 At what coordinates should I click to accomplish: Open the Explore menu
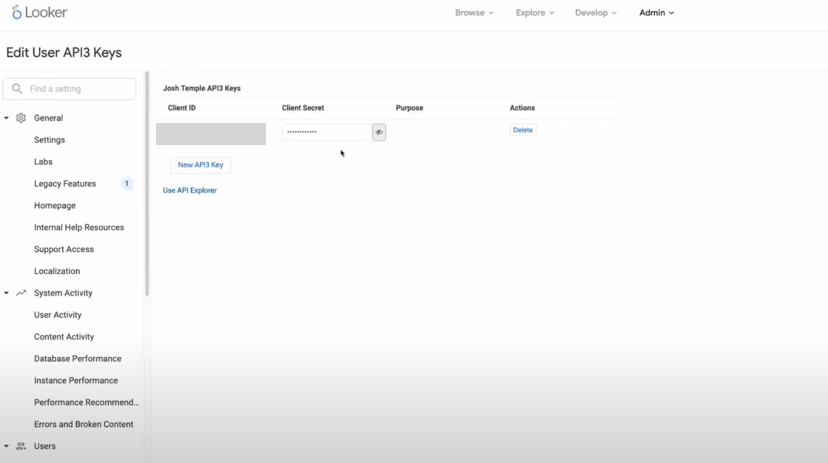pos(535,13)
